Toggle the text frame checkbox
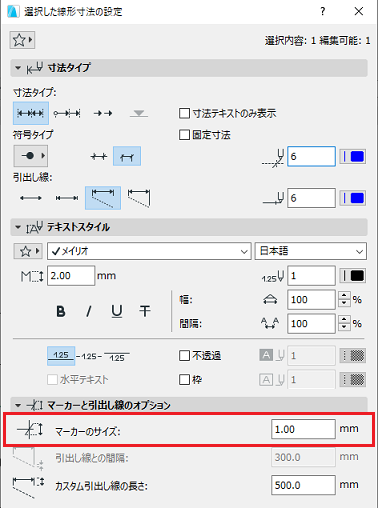Viewport: 378px width, 508px height. click(184, 379)
